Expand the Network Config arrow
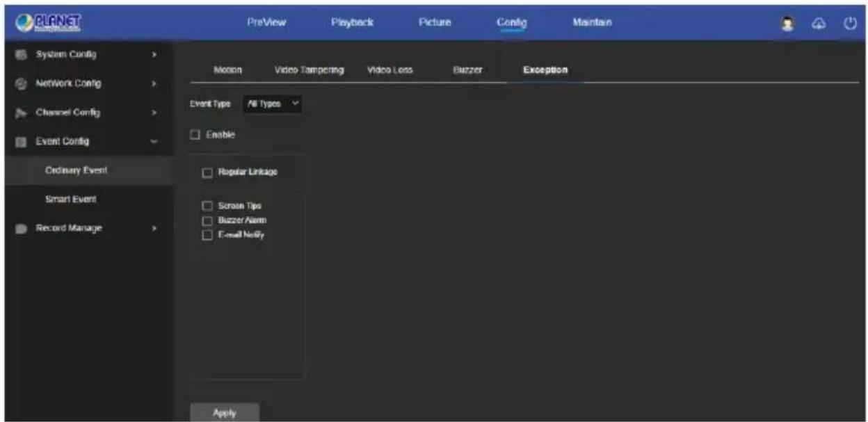Image resolution: width=868 pixels, height=422 pixels. (x=154, y=83)
